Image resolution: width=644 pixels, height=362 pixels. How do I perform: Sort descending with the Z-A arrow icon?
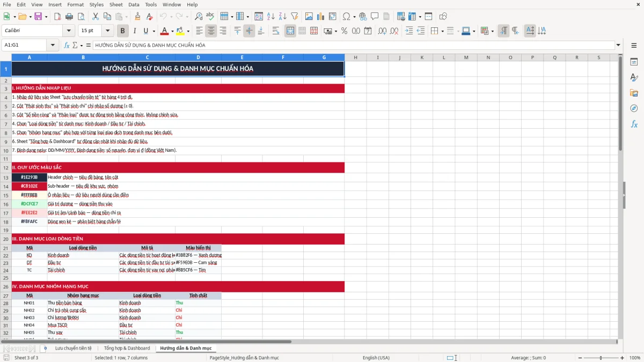pyautogui.click(x=282, y=17)
